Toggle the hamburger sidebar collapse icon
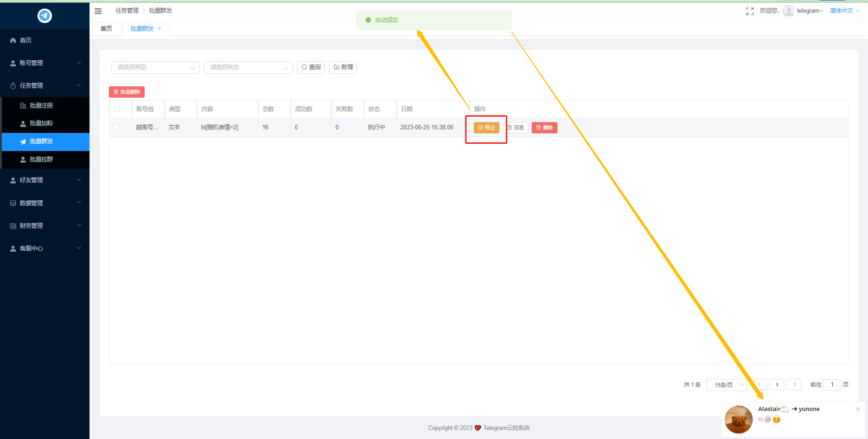The image size is (868, 439). click(98, 11)
